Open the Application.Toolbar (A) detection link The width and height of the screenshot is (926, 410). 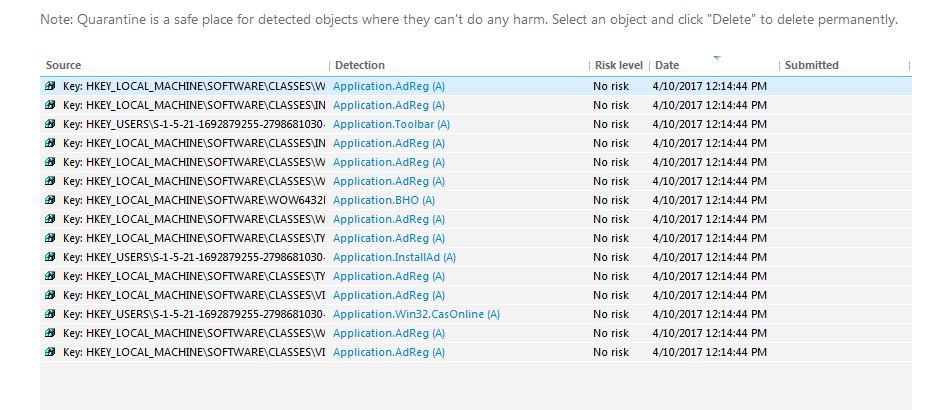point(391,124)
